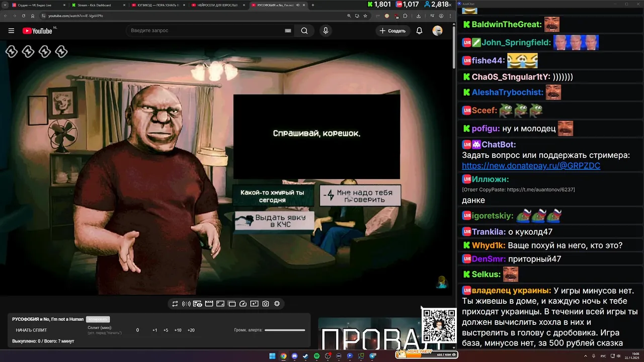644x362 pixels.
Task: Click the Meme Party progress bar widget
Action: [x=427, y=355]
